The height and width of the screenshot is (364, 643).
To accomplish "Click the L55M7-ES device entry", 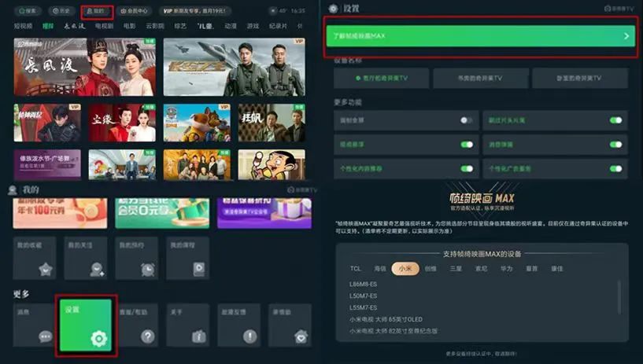I will (363, 307).
